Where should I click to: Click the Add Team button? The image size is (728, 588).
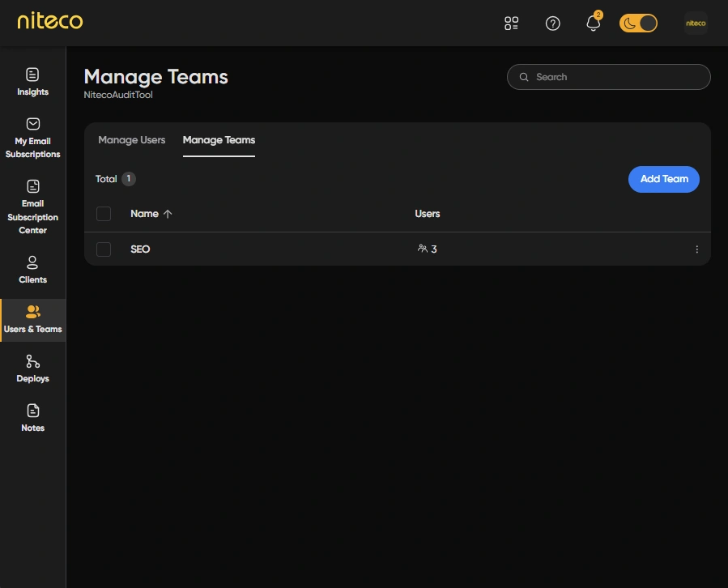point(663,179)
